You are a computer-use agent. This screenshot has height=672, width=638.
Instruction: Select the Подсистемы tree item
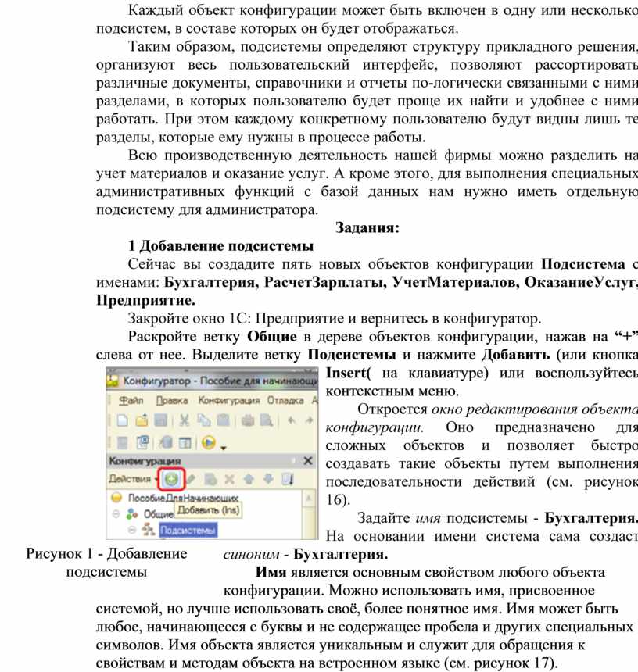pos(188,531)
